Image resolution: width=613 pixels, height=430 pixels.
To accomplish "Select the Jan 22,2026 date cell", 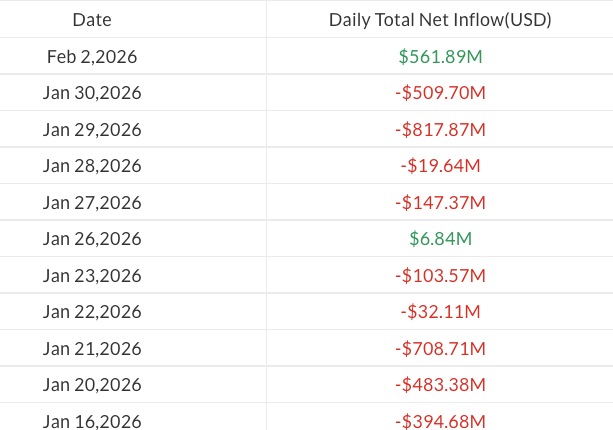I will pos(92,312).
